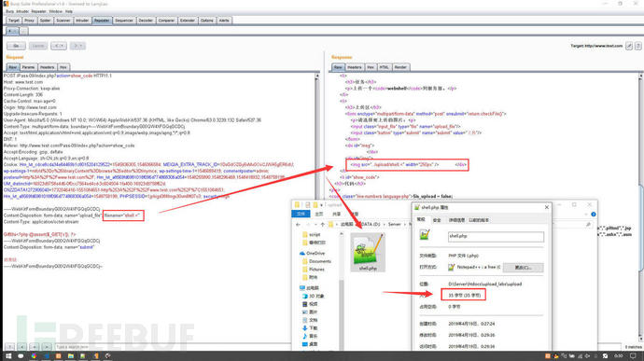Screen dimensions: 644x361
Task: Click the Explorer search magnifier icon
Action: (588, 224)
